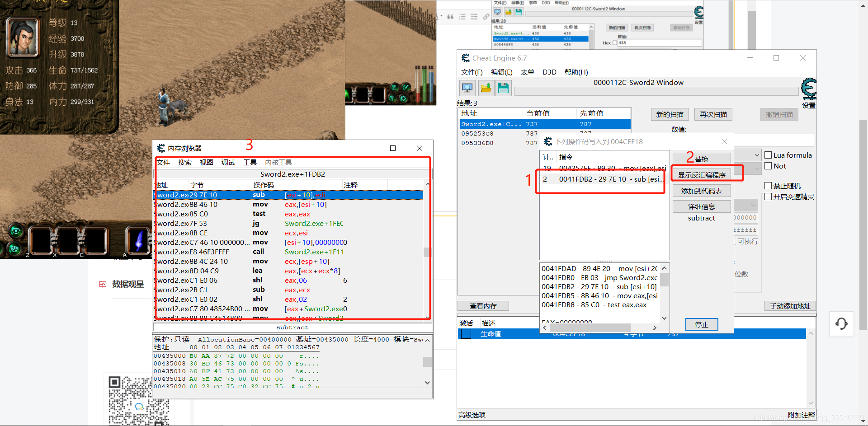Open 高级选项 at the Cheat Engine bottom bar
The image size is (868, 426).
(x=472, y=415)
